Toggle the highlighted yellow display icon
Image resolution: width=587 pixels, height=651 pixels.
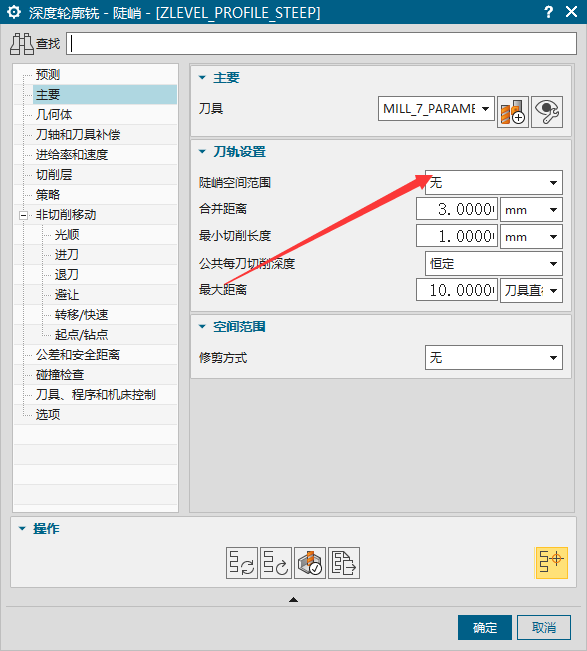pyautogui.click(x=551, y=563)
